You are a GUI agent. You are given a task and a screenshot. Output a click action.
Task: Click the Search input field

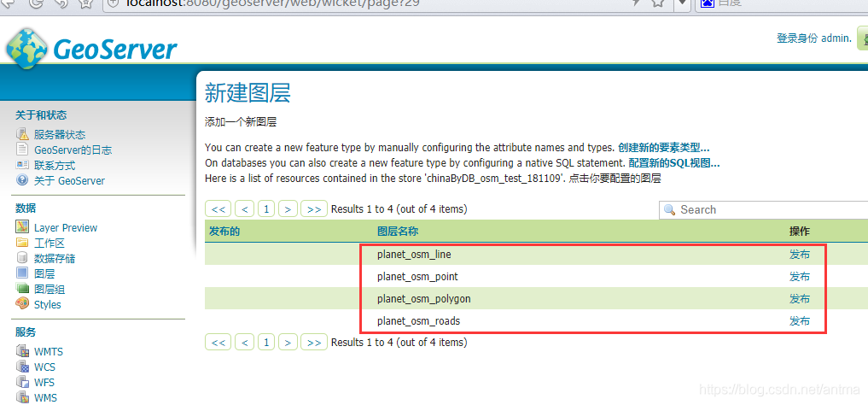(x=768, y=209)
